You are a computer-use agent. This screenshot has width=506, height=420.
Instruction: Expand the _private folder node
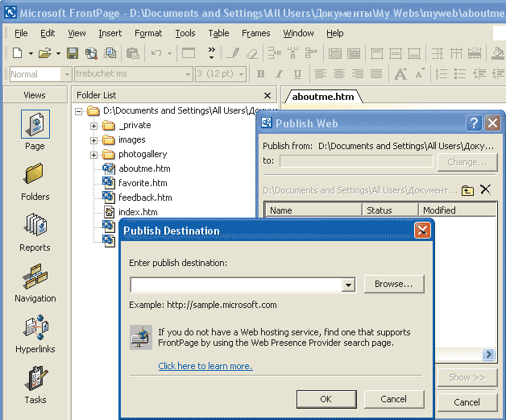(x=93, y=126)
